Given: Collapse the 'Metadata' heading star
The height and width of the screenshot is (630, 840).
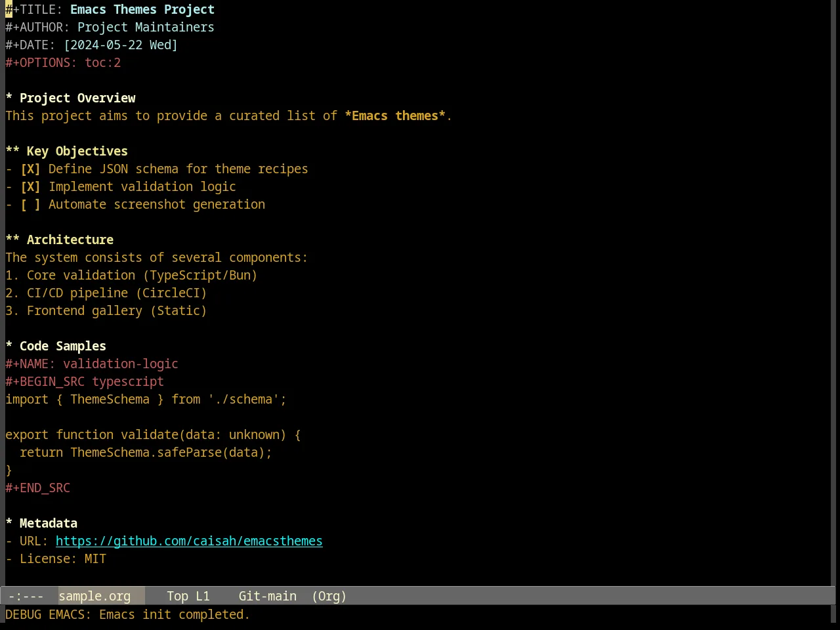Looking at the screenshot, I should pyautogui.click(x=9, y=524).
